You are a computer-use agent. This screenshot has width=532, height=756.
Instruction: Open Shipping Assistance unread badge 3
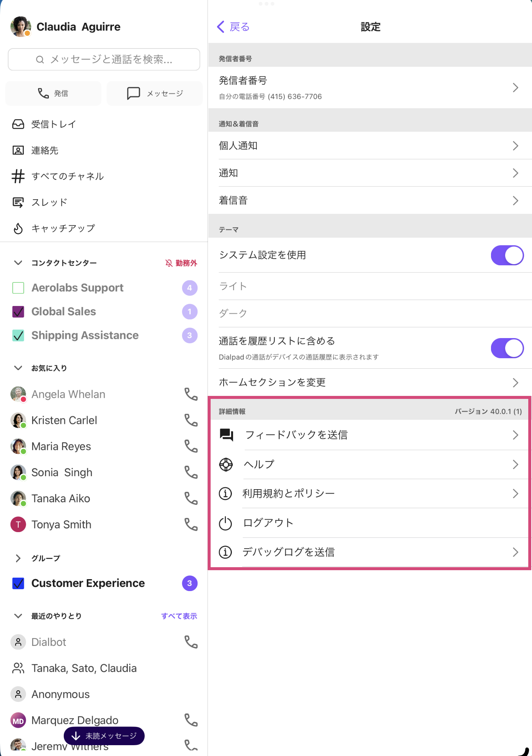point(190,335)
